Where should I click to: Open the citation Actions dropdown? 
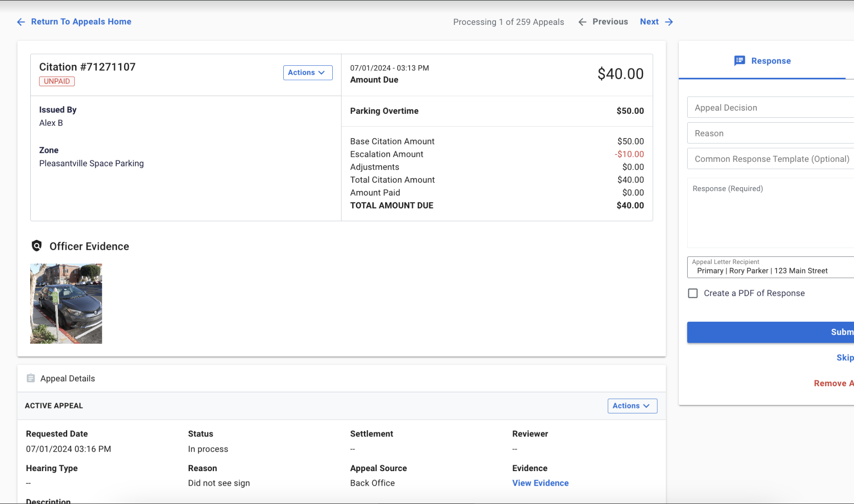(308, 72)
